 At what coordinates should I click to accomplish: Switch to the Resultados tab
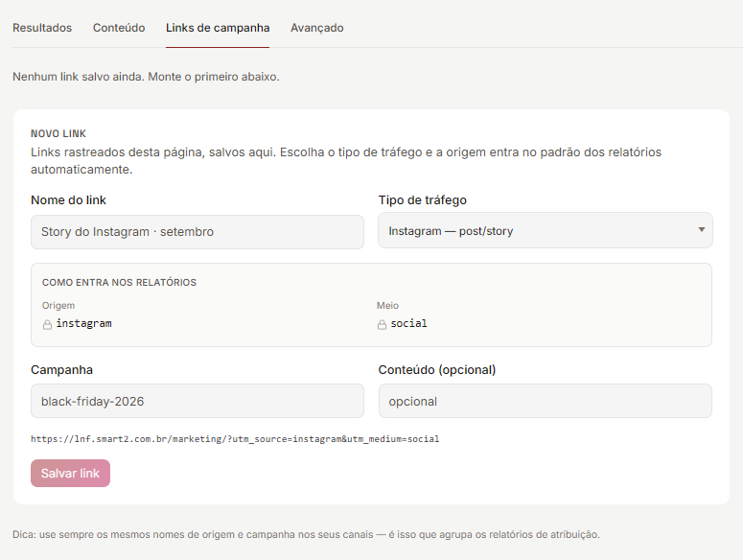click(42, 28)
